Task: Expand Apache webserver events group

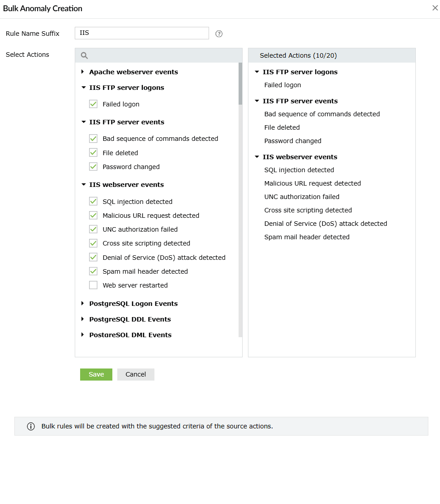Action: pyautogui.click(x=83, y=72)
